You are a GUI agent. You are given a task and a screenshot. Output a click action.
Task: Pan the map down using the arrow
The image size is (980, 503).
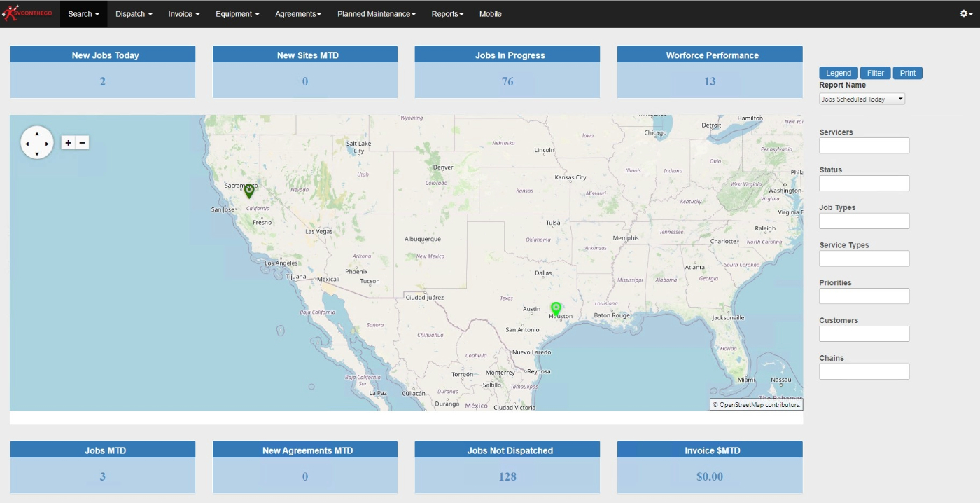(37, 153)
